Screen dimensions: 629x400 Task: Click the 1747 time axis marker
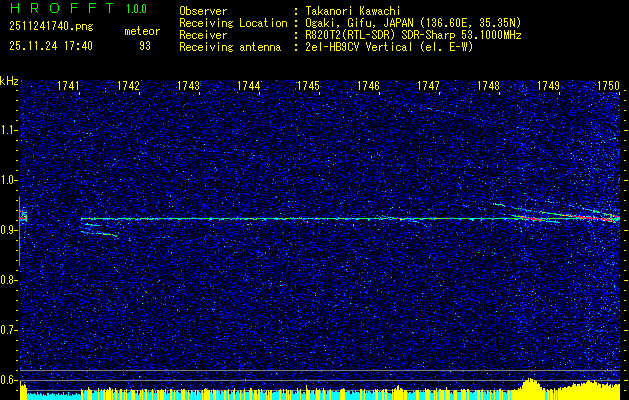coord(428,85)
